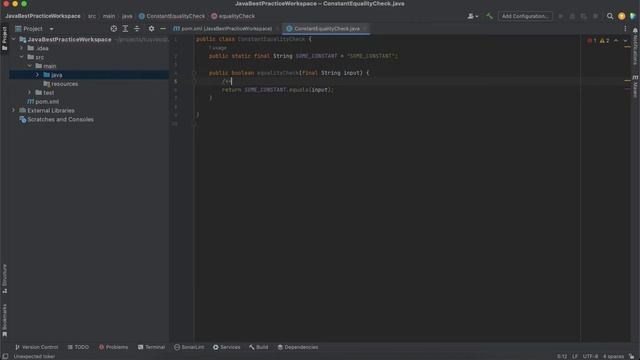Click the red error count indicator
Image resolution: width=640 pixels, height=360 pixels.
[592, 41]
